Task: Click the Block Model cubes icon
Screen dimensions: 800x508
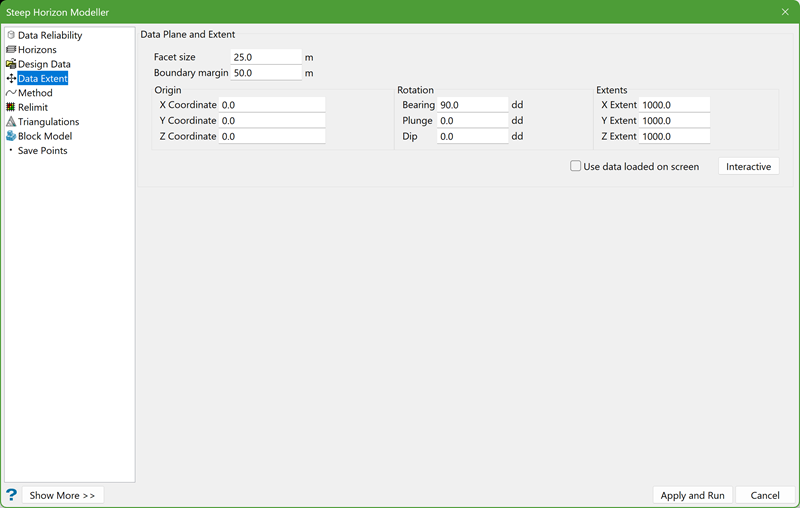Action: (11, 136)
